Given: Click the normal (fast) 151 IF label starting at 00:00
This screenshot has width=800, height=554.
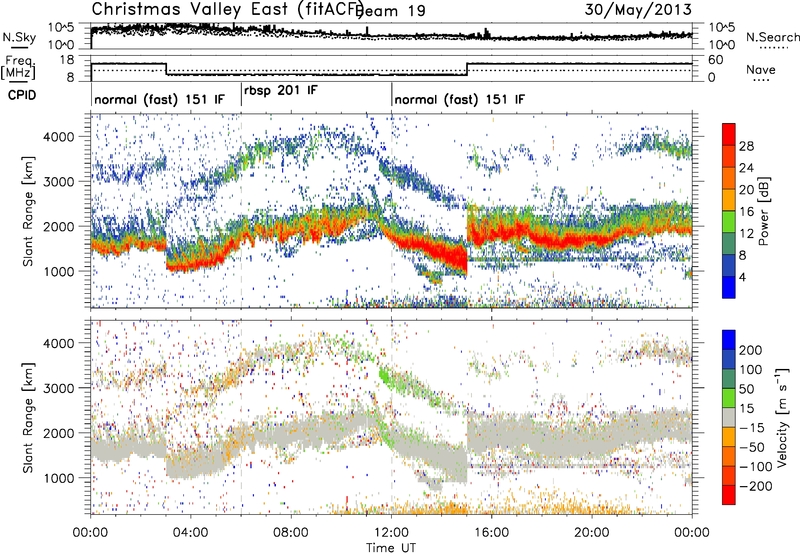Looking at the screenshot, I should 159,99.
